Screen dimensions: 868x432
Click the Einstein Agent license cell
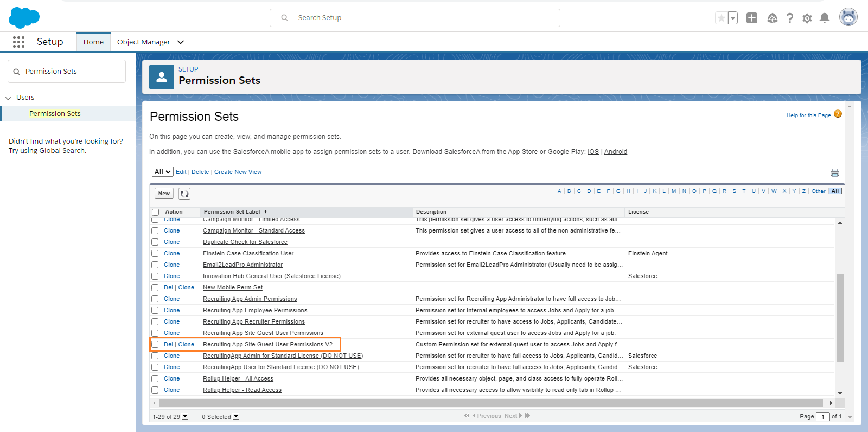[x=648, y=254]
